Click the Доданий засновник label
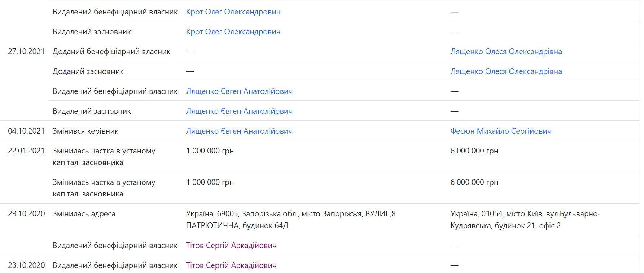This screenshot has height=273, width=644. pyautogui.click(x=88, y=71)
